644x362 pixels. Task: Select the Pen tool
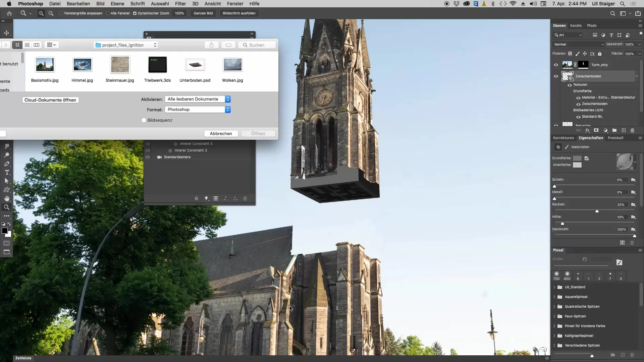pos(7,164)
